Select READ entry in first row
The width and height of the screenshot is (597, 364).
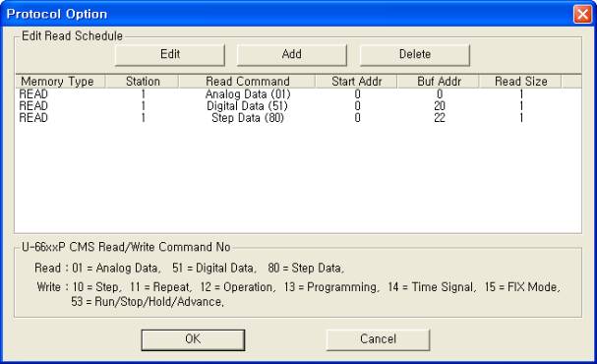(33, 94)
